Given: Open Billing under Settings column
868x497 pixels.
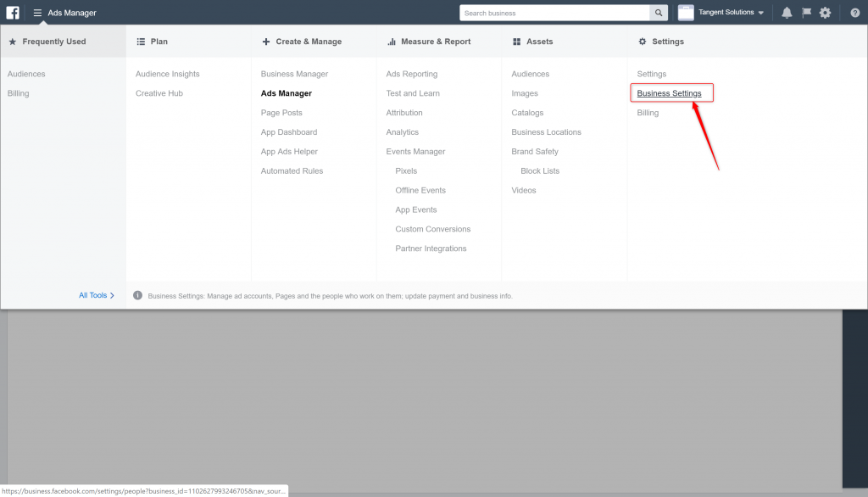Looking at the screenshot, I should [x=647, y=113].
